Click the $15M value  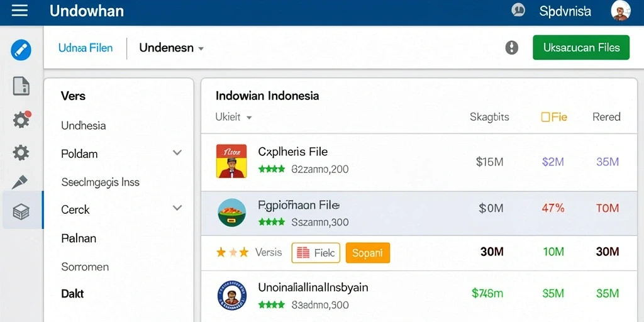[x=489, y=162]
